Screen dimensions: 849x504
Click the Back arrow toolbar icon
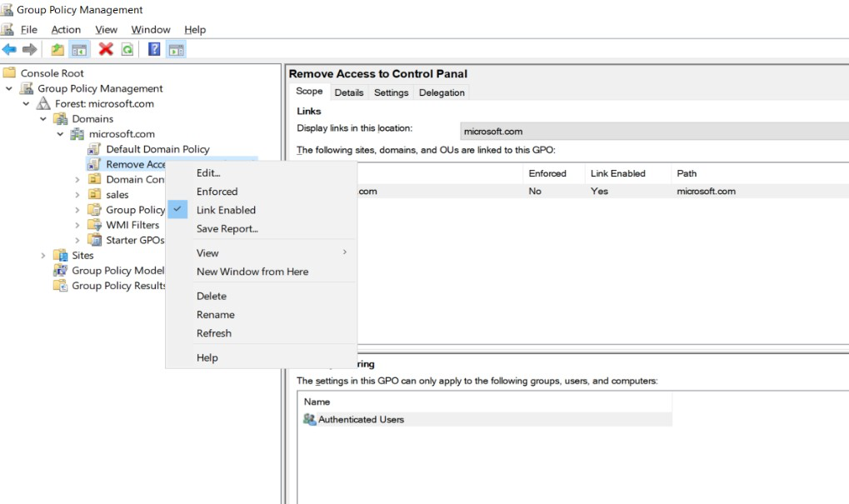coord(9,50)
